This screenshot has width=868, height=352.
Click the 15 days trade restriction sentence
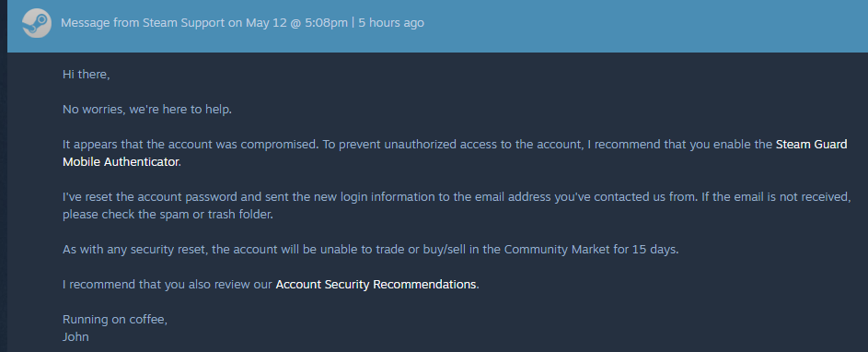coord(370,250)
